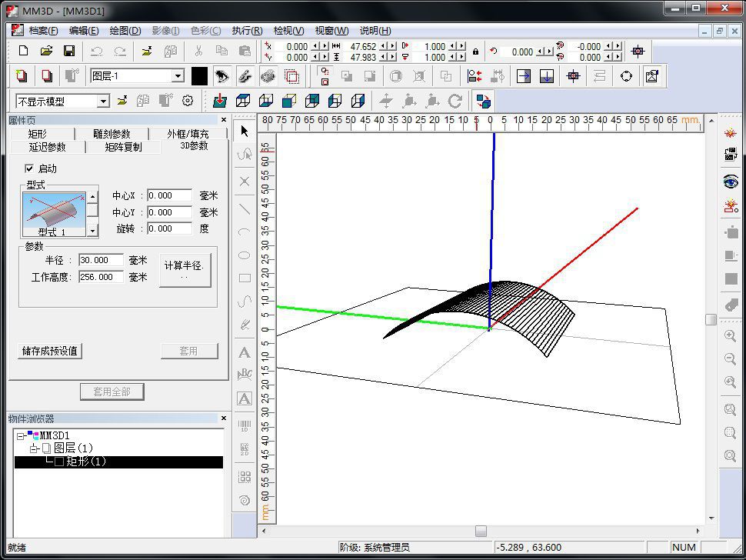Select the arrow selection tool
Viewport: 746px width, 560px height.
[243, 131]
